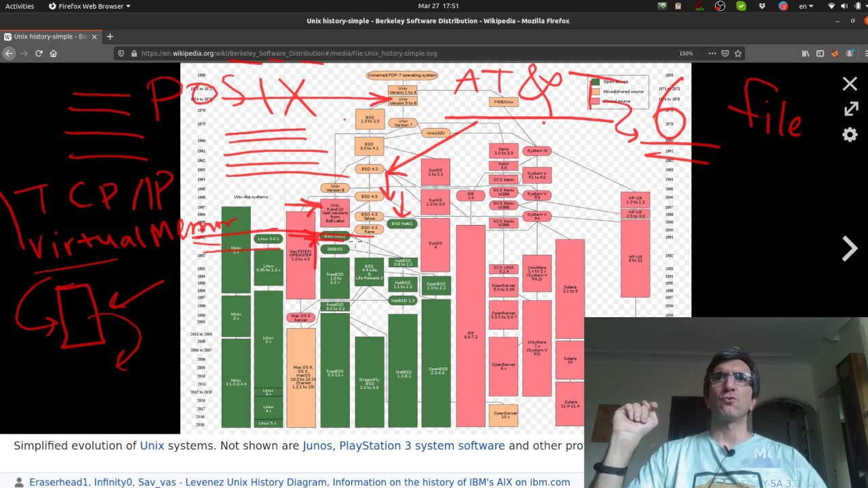
Task: Go back to the previous page
Action: point(9,54)
